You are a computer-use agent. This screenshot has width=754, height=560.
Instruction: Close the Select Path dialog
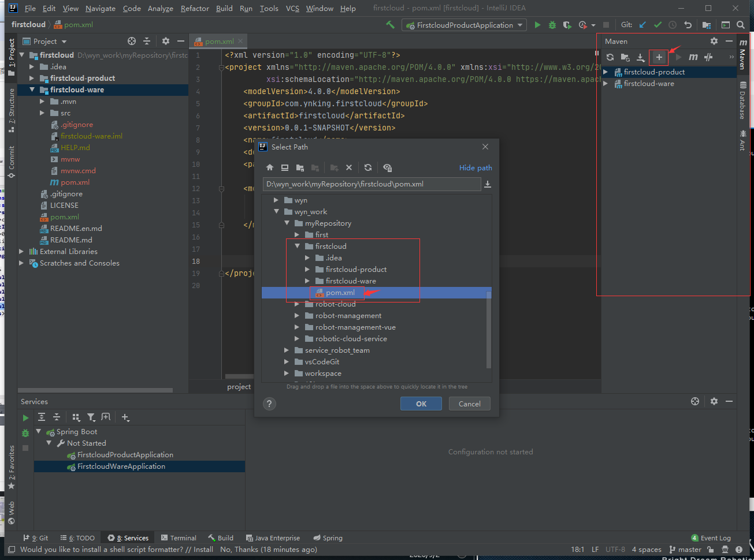(x=485, y=147)
